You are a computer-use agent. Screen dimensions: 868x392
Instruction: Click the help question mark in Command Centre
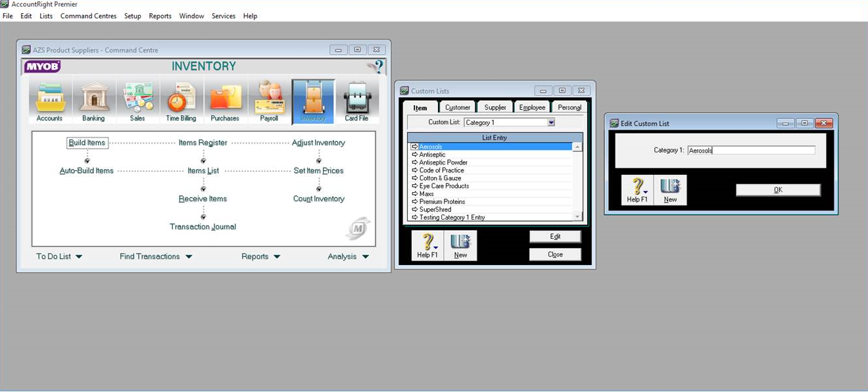pos(377,66)
